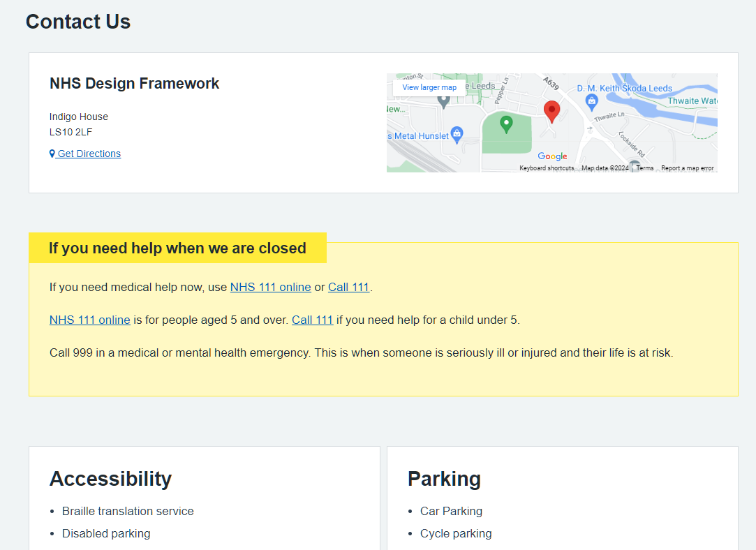Open NHS 111 online in the first paragraph
This screenshot has height=550, width=756.
(x=270, y=287)
